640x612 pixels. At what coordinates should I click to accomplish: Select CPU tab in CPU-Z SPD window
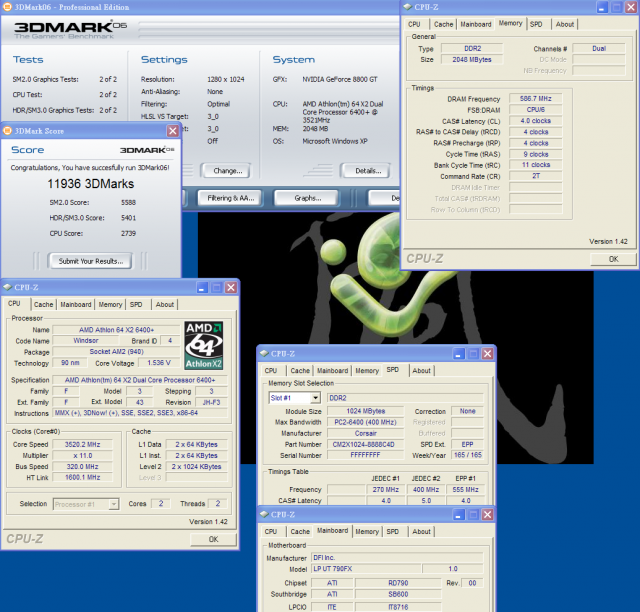tap(271, 371)
